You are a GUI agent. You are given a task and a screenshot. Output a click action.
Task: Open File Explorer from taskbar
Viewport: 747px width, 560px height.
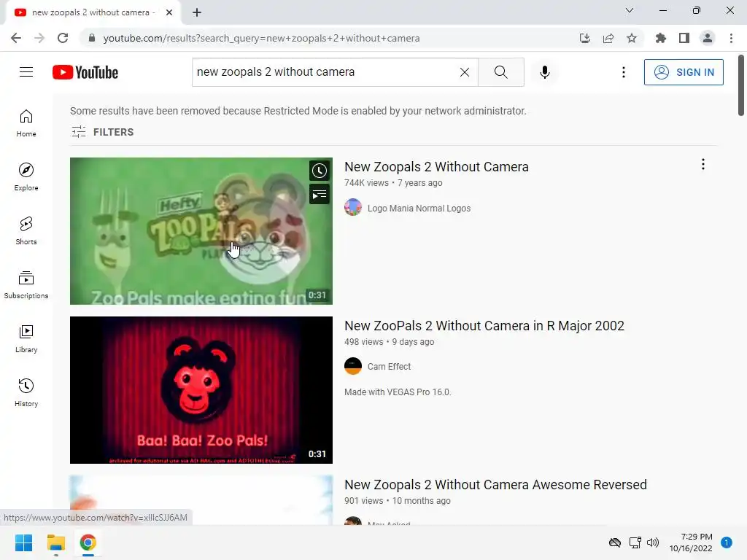[x=55, y=542]
